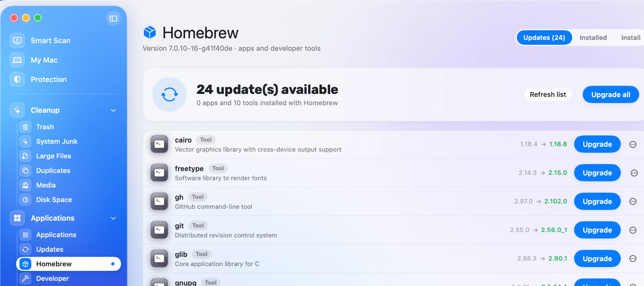Collapse the Applications section chevron

[x=113, y=218]
